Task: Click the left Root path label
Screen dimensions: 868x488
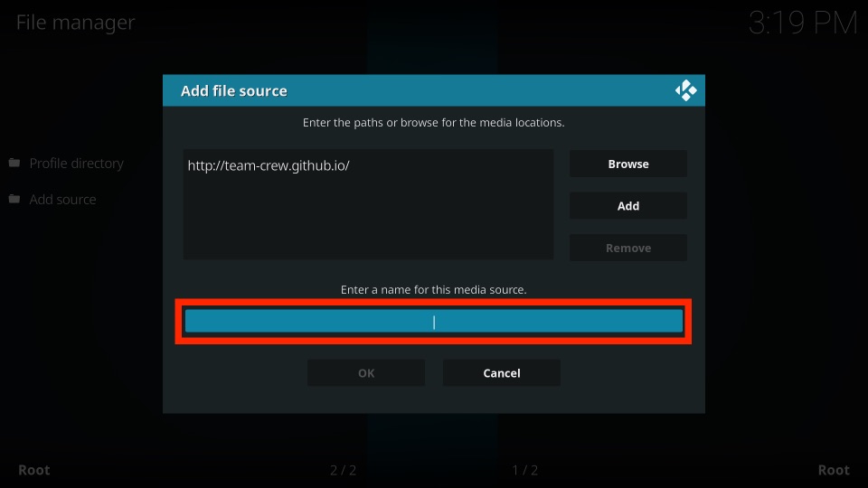Action: click(x=34, y=470)
